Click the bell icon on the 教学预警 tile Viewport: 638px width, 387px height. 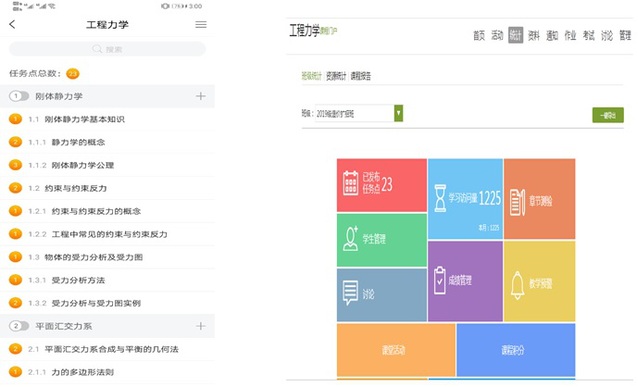tap(517, 285)
